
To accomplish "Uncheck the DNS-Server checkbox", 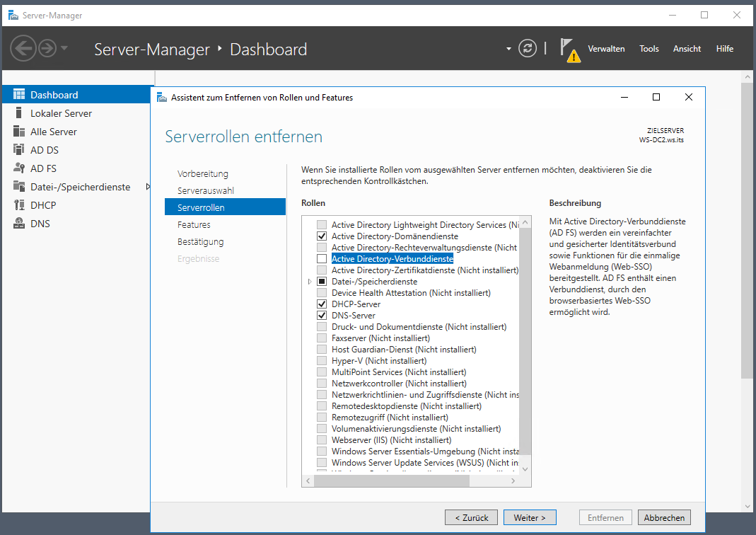I will click(x=322, y=316).
